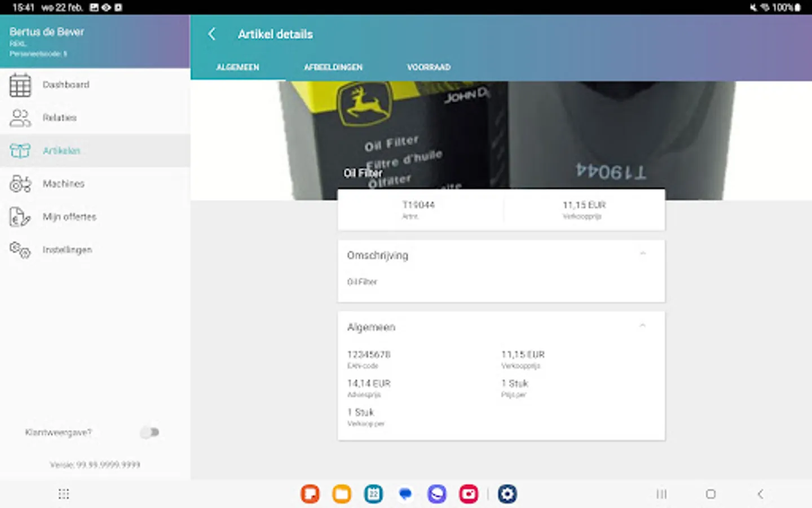Open the red camera app in taskbar

[x=468, y=494]
